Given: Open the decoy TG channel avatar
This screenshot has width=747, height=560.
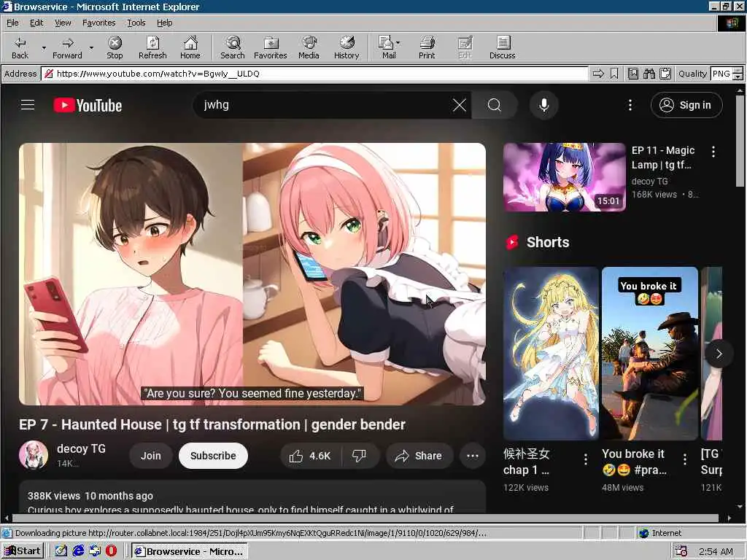Looking at the screenshot, I should [x=34, y=455].
